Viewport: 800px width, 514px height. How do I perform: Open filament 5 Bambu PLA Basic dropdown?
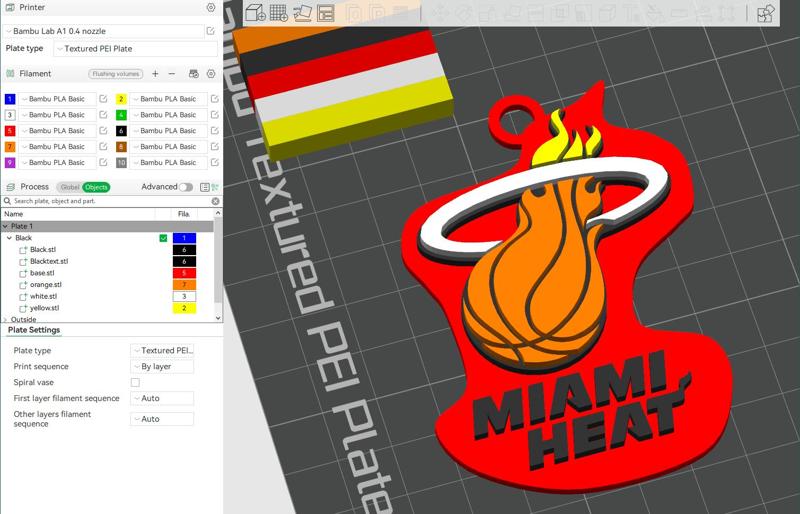point(57,131)
